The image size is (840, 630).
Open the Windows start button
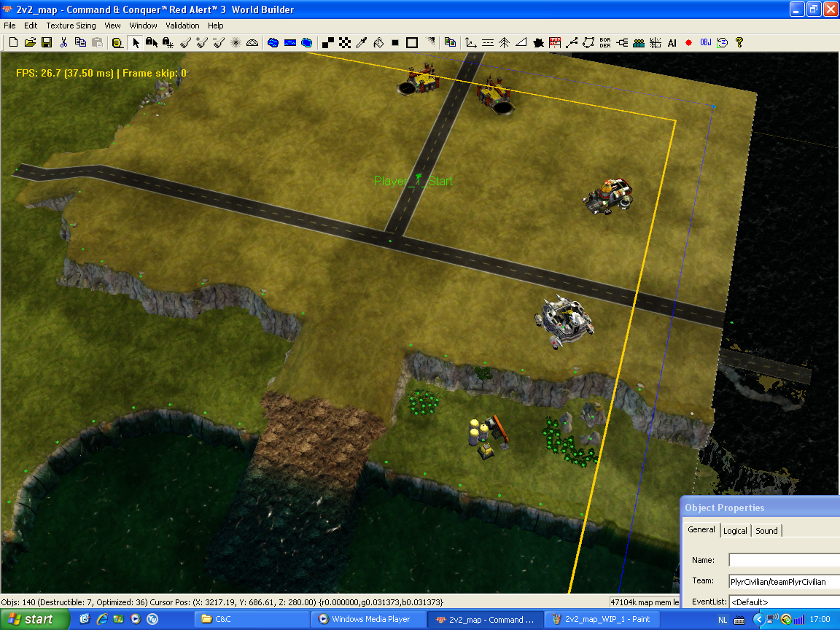35,619
